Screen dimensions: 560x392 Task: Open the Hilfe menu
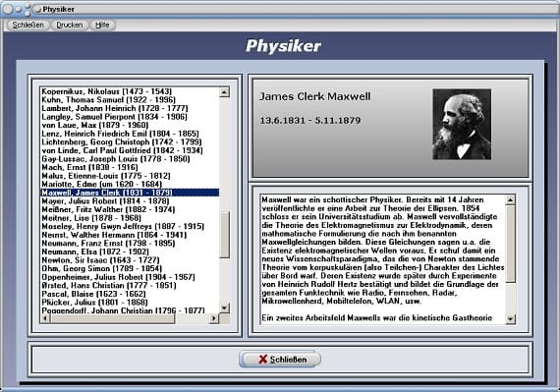pyautogui.click(x=102, y=25)
